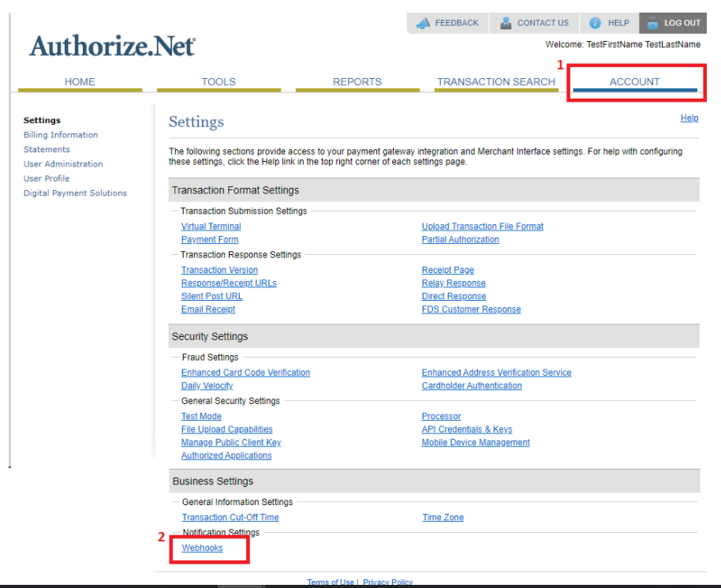The image size is (721, 588).
Task: Click the Security Settings header
Action: click(434, 336)
